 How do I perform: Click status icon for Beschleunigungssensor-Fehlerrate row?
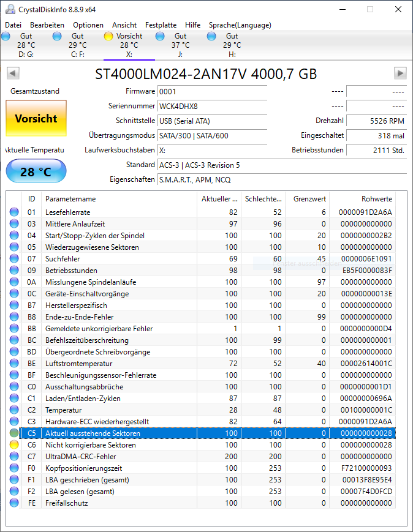click(x=14, y=375)
